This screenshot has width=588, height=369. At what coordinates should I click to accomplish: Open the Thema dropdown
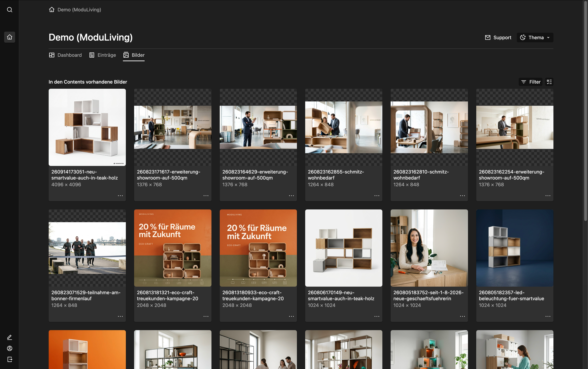(535, 38)
